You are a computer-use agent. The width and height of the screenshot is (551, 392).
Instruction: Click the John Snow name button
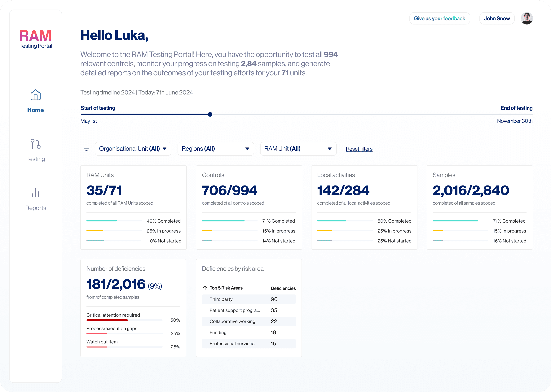pyautogui.click(x=497, y=18)
